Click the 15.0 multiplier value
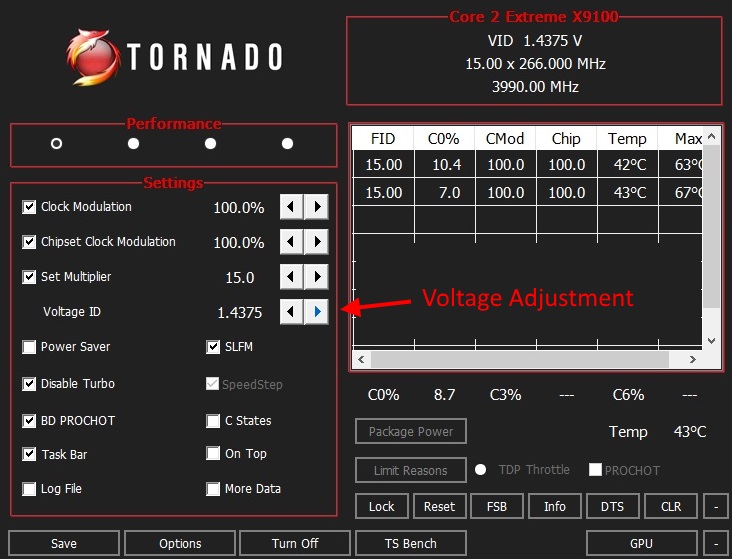The height and width of the screenshot is (559, 732). point(239,277)
